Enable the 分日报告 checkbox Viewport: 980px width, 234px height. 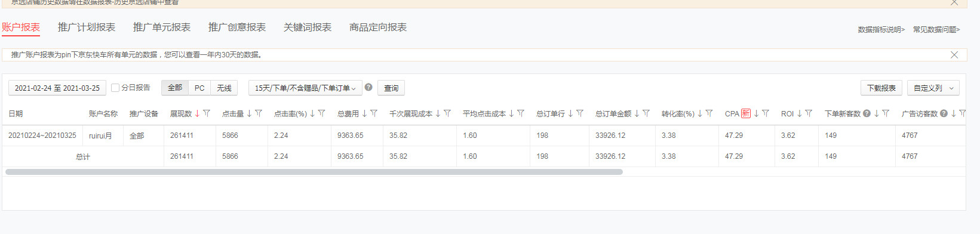point(115,88)
